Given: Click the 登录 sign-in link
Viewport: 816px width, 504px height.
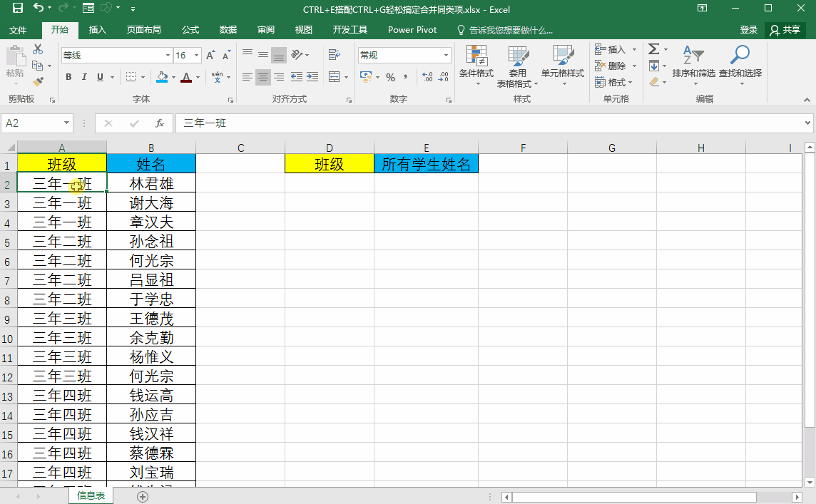Looking at the screenshot, I should pos(749,30).
